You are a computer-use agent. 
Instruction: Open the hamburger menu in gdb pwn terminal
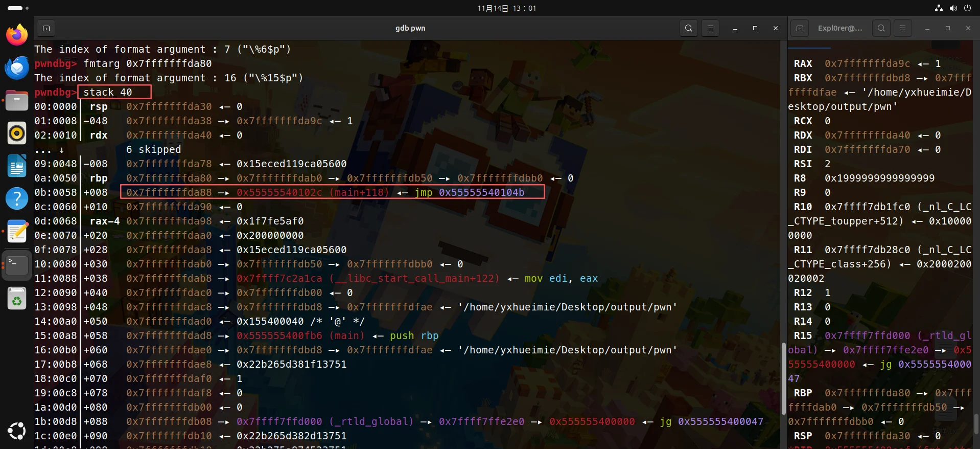tap(710, 28)
